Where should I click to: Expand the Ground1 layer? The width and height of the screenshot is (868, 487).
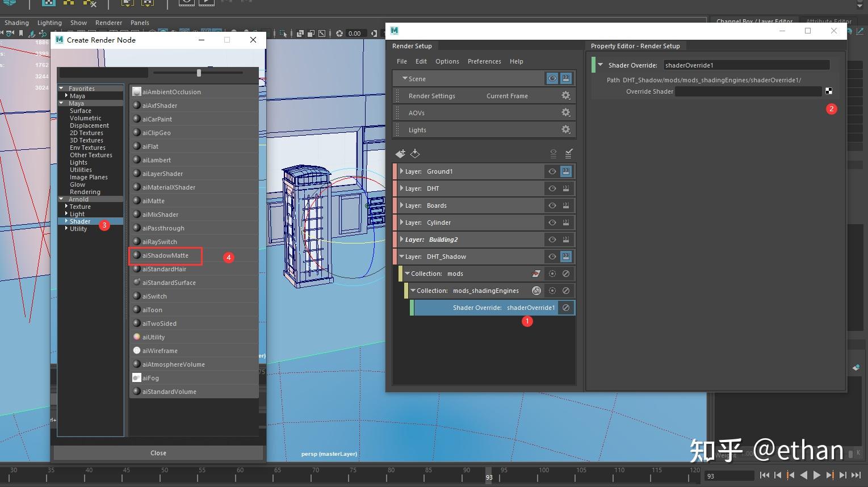coord(401,171)
